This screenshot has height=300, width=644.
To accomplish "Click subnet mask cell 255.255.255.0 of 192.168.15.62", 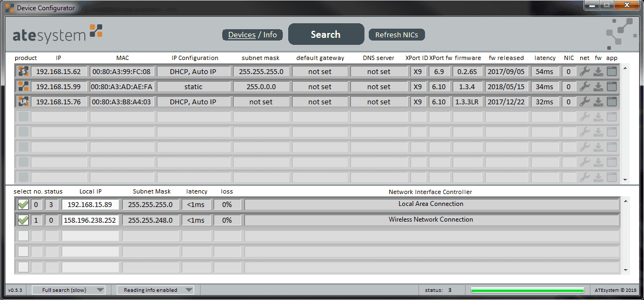I will point(261,71).
